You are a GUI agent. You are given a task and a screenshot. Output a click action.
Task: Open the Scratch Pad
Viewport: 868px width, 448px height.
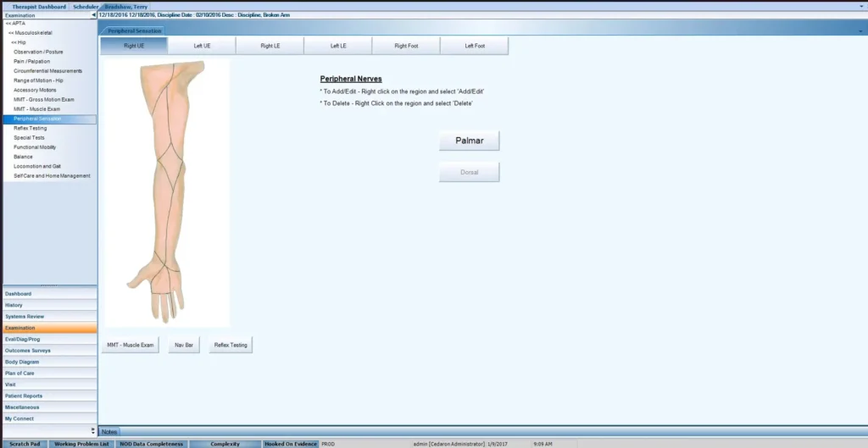(25, 444)
